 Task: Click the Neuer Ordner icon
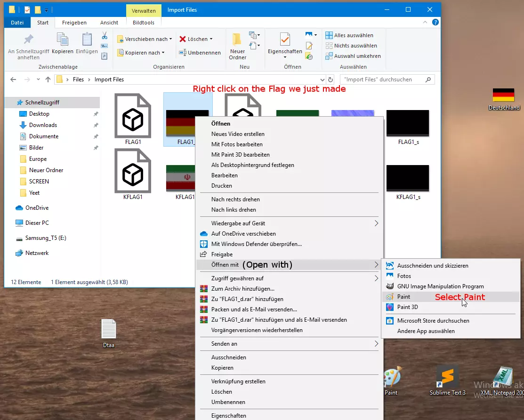pos(237,40)
